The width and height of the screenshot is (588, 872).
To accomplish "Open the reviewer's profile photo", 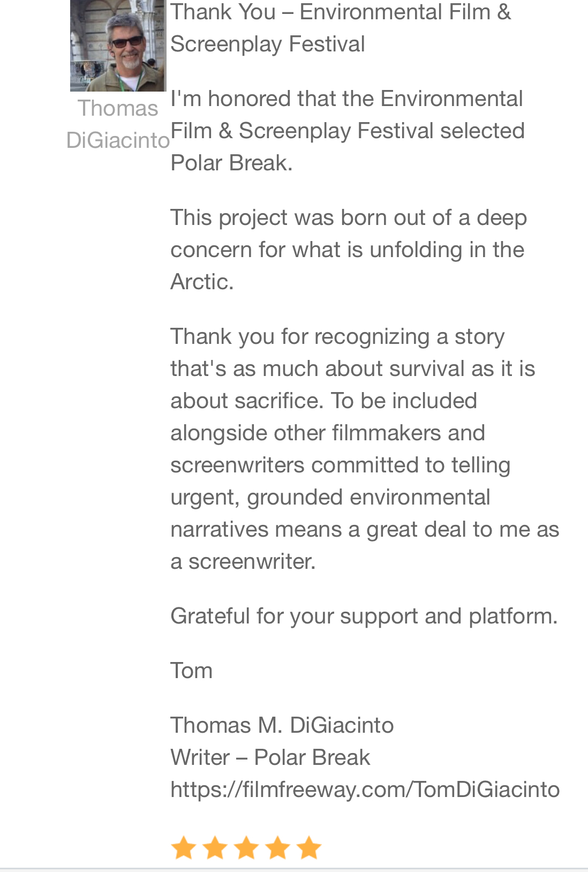I will click(x=118, y=46).
